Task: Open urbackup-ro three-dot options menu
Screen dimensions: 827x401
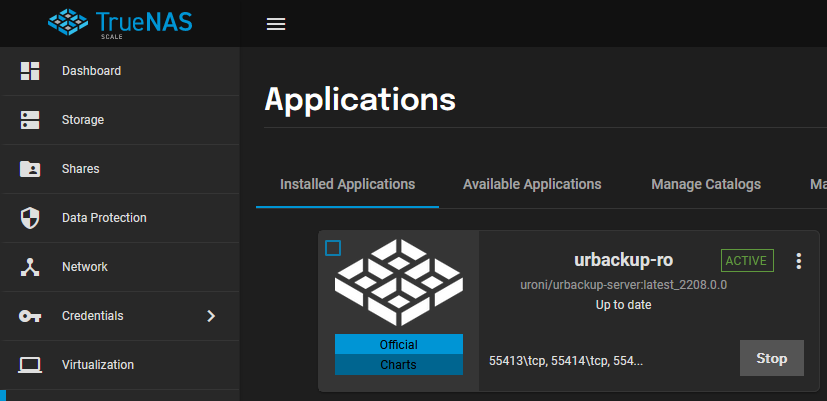Action: pyautogui.click(x=799, y=261)
